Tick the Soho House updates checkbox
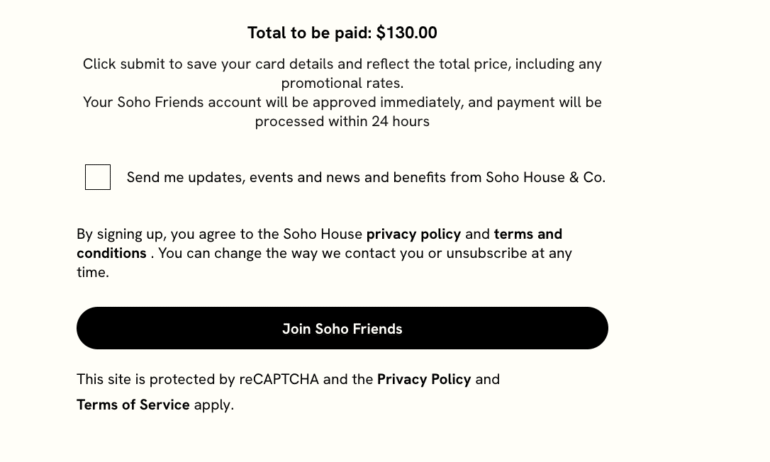The image size is (770, 462). [98, 177]
